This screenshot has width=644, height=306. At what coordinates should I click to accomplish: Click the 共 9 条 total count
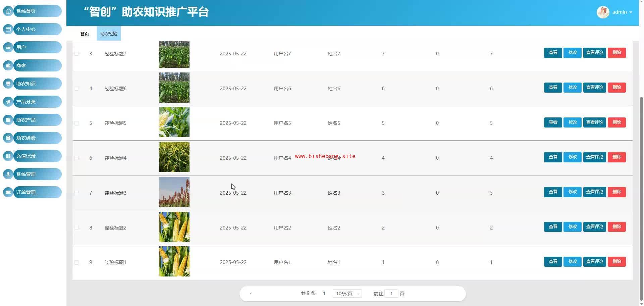[x=308, y=293]
